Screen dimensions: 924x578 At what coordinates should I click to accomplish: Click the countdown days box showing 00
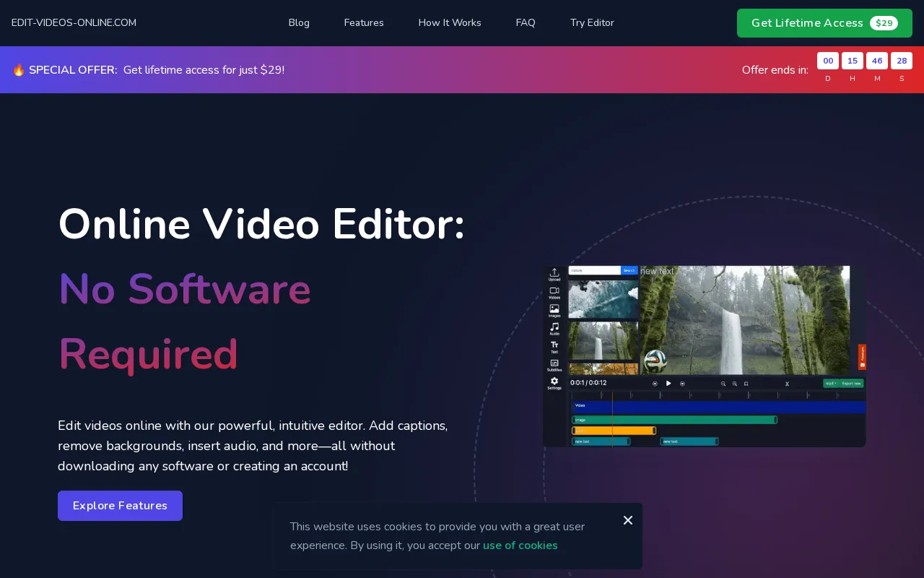click(x=828, y=61)
